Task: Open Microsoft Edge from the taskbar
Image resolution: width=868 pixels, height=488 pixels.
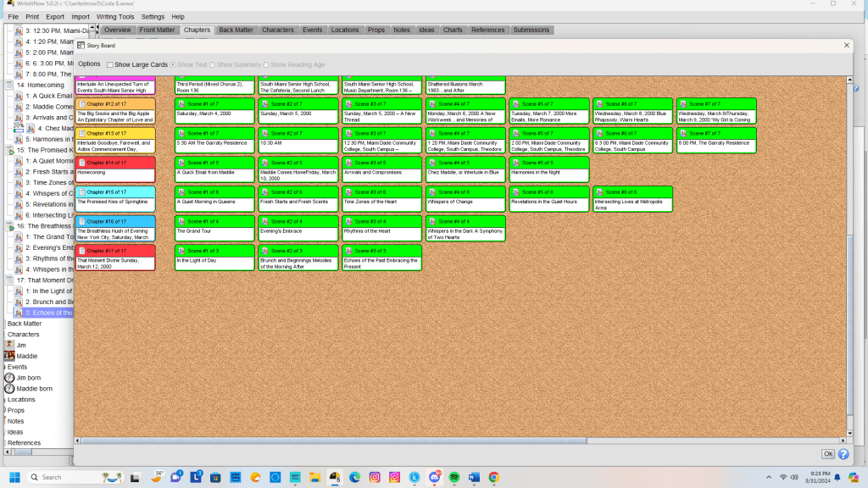Action: tap(354, 478)
